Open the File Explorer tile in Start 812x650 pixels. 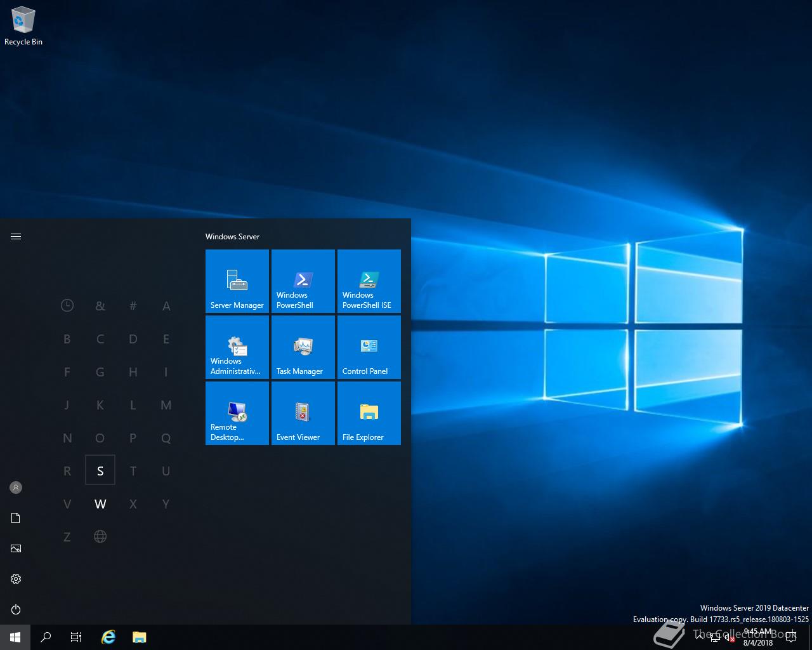369,413
